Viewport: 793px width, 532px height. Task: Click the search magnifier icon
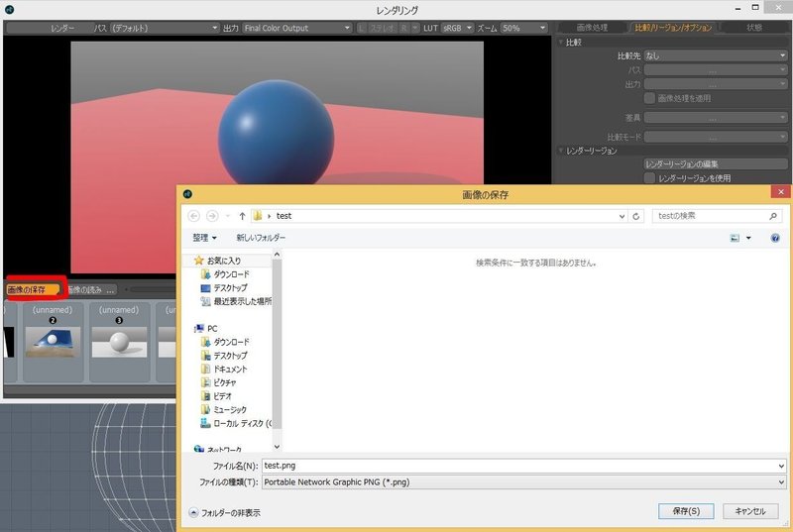coord(773,216)
